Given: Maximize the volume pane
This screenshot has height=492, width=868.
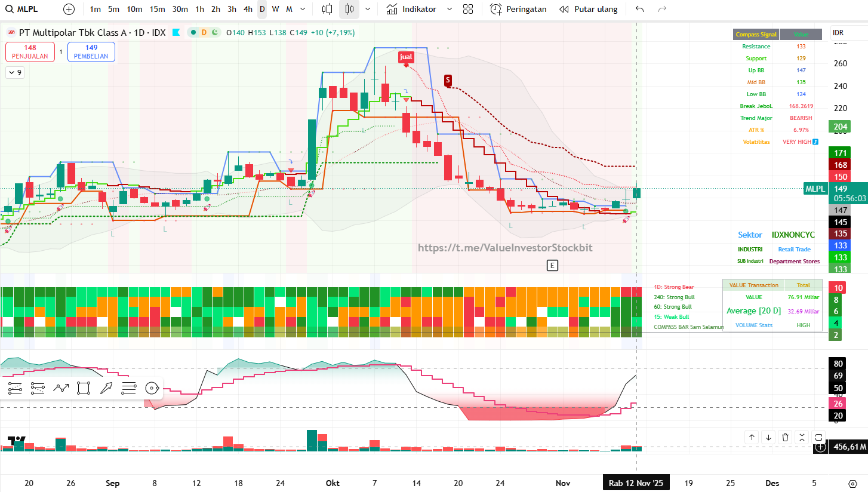Looking at the screenshot, I should [818, 437].
